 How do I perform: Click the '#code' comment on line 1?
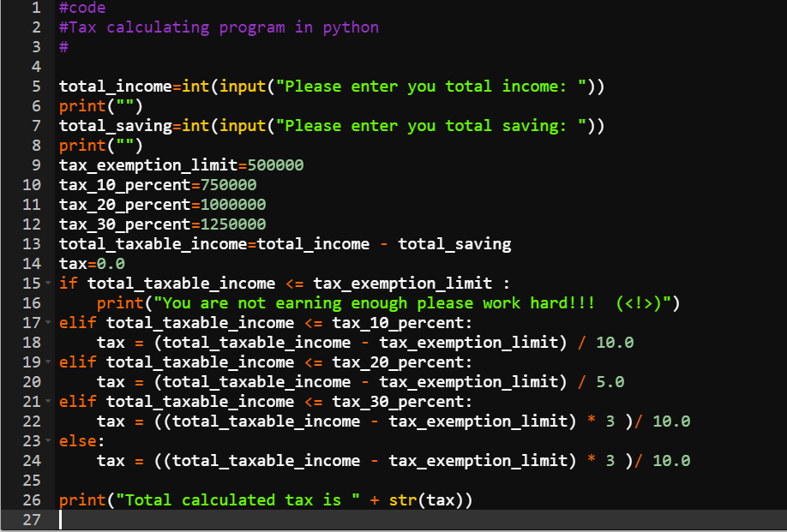[82, 8]
